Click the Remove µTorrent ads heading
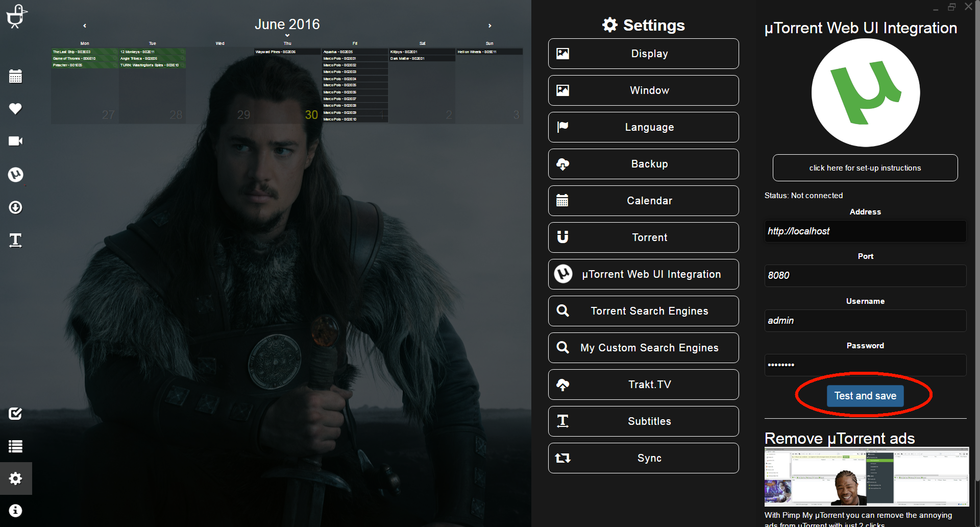 tap(840, 438)
